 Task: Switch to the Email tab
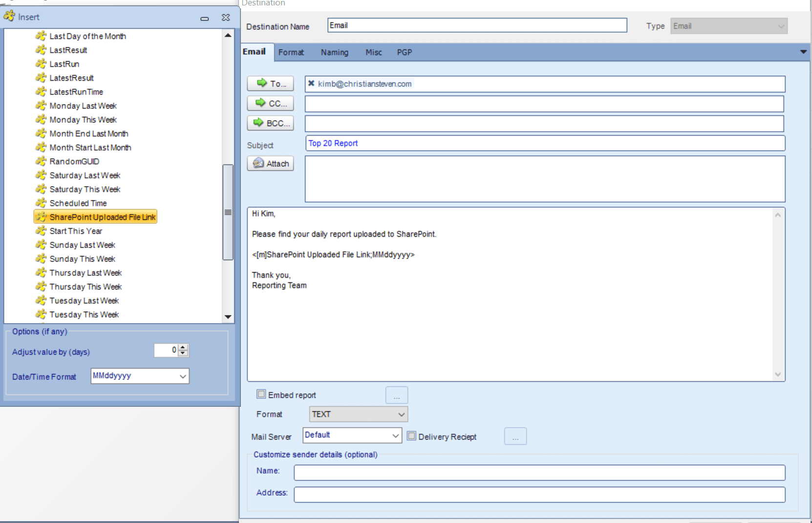pyautogui.click(x=254, y=52)
